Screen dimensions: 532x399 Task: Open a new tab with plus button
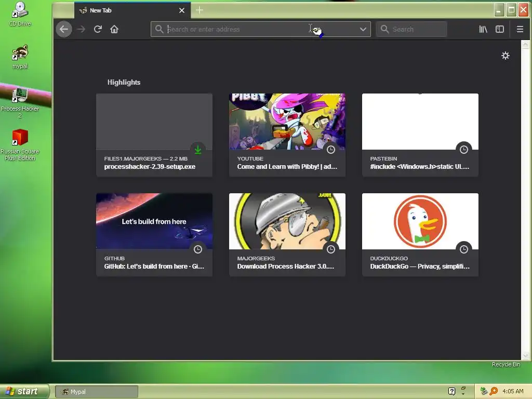point(199,10)
